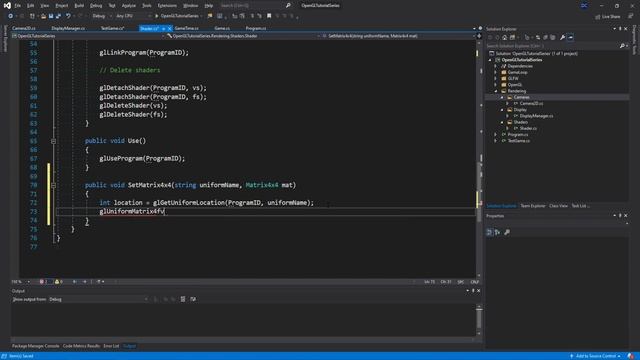Switch to Camera2D.cs tab
Viewport: 640px width, 360px height.
(x=24, y=29)
